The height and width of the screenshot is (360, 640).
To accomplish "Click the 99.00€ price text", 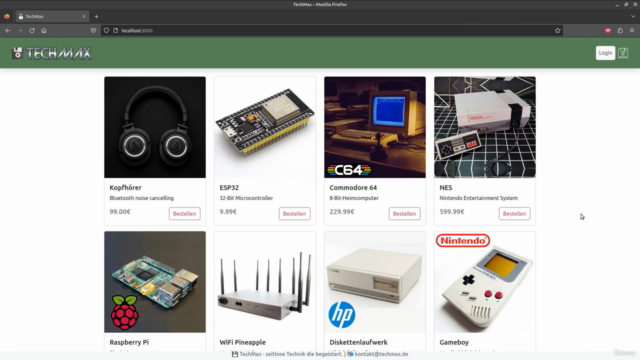I will click(120, 212).
